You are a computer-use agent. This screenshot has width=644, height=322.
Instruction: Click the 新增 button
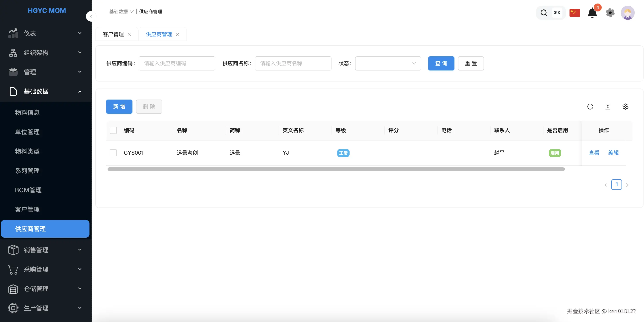coord(119,107)
